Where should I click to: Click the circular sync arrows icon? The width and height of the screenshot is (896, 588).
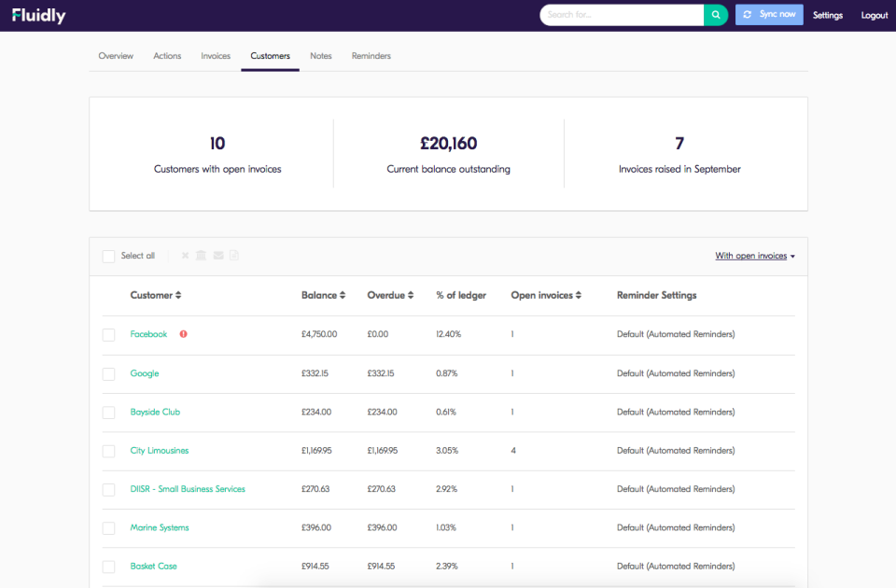[x=747, y=15]
